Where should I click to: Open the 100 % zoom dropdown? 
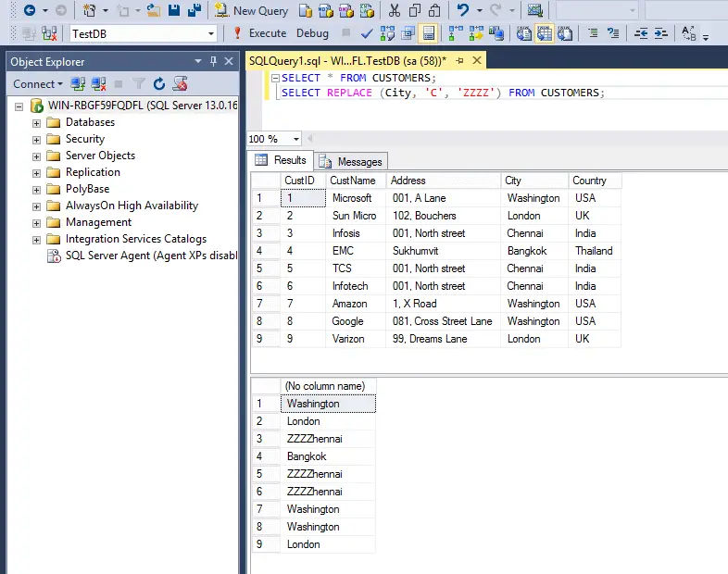[295, 139]
